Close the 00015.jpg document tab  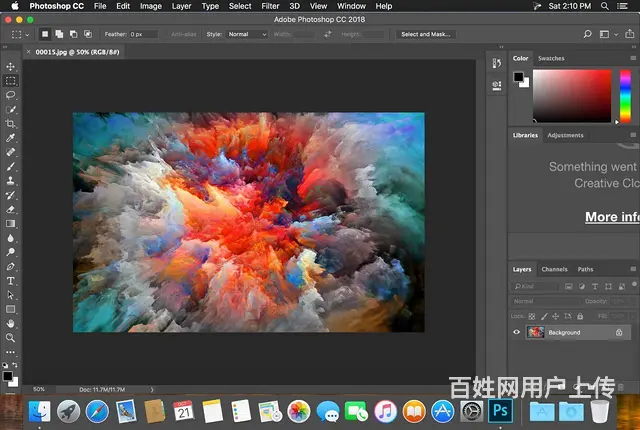point(29,52)
